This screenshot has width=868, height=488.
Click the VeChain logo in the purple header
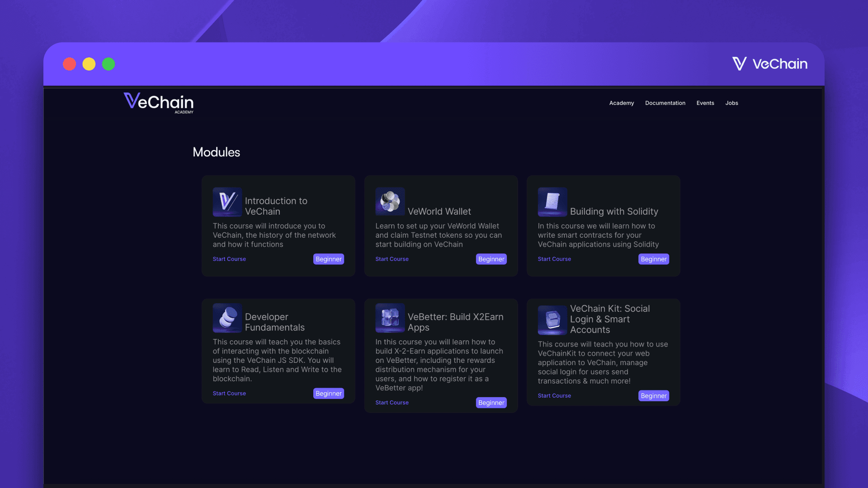coord(770,64)
